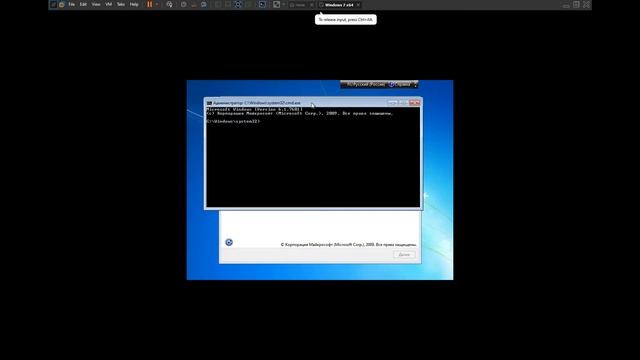Open the Help menu

click(x=134, y=4)
